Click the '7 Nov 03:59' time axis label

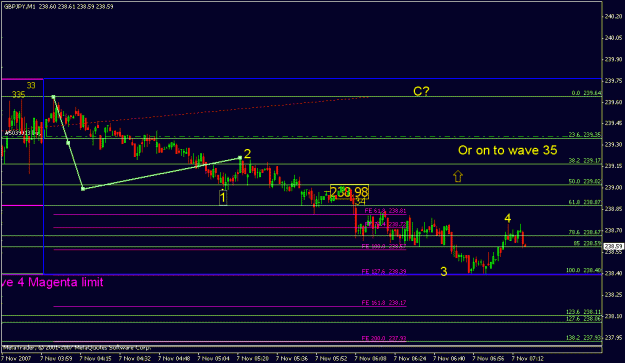pos(56,358)
